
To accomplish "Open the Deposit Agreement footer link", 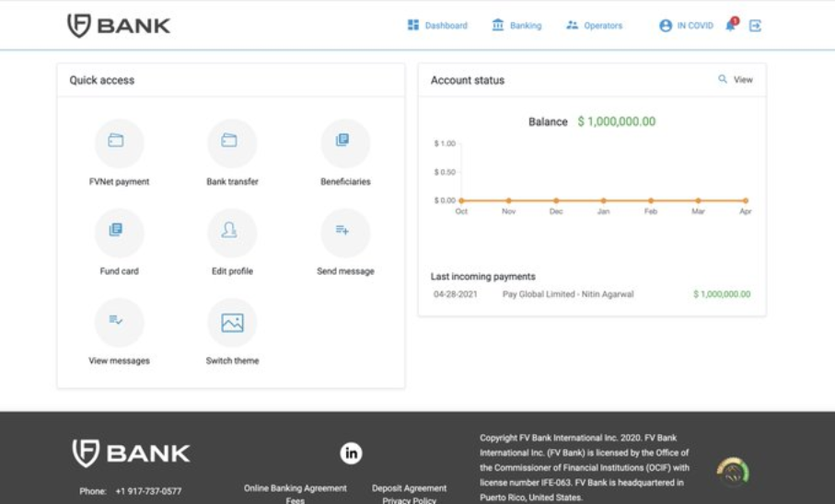I will pos(409,488).
